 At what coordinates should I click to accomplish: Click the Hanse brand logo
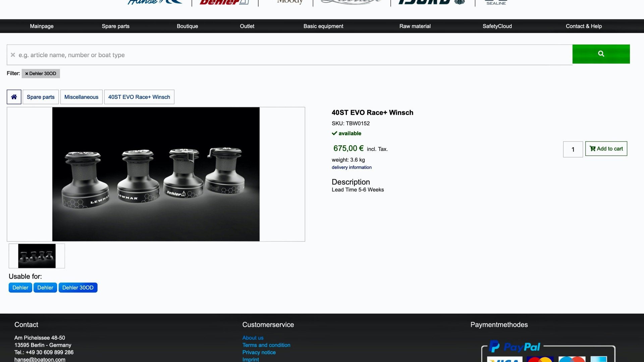[154, 2]
